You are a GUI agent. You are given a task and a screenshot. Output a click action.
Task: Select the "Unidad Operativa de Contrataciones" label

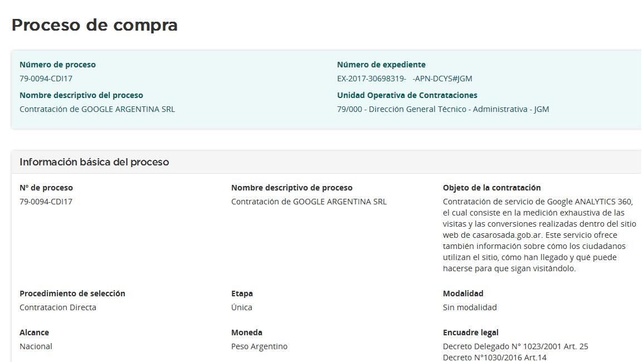tap(407, 95)
